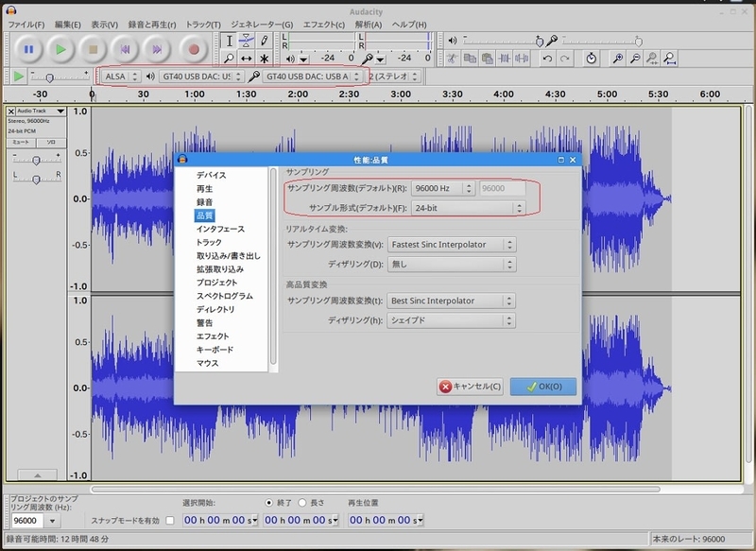Start recording with the red Record button
This screenshot has height=551, width=756.
194,49
